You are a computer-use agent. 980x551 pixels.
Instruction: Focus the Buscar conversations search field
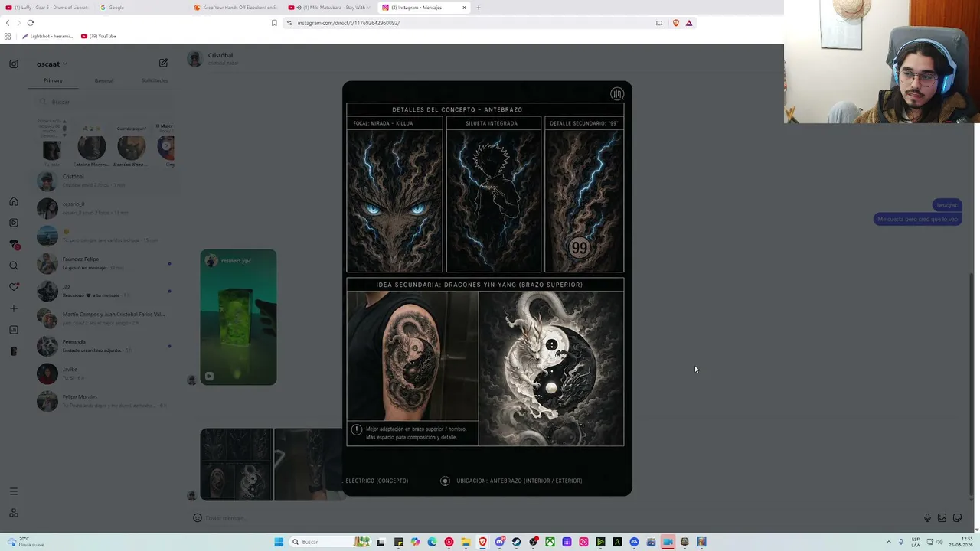(106, 102)
